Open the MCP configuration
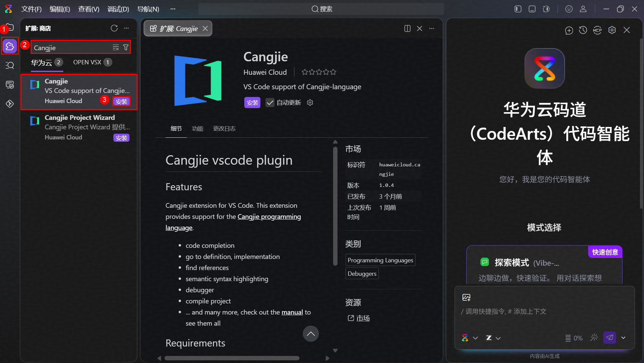The width and height of the screenshot is (644, 363). click(x=597, y=30)
